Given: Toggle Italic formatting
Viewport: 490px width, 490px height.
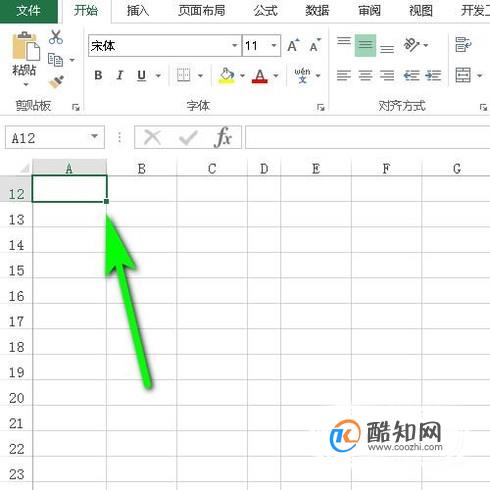Looking at the screenshot, I should coord(120,75).
